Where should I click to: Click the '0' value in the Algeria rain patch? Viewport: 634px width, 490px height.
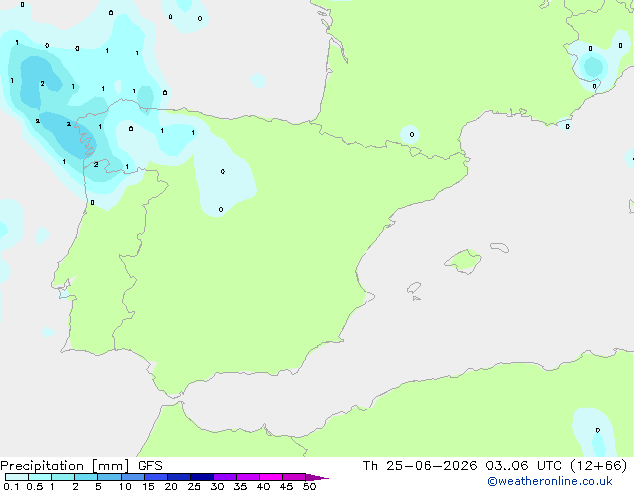pyautogui.click(x=598, y=431)
